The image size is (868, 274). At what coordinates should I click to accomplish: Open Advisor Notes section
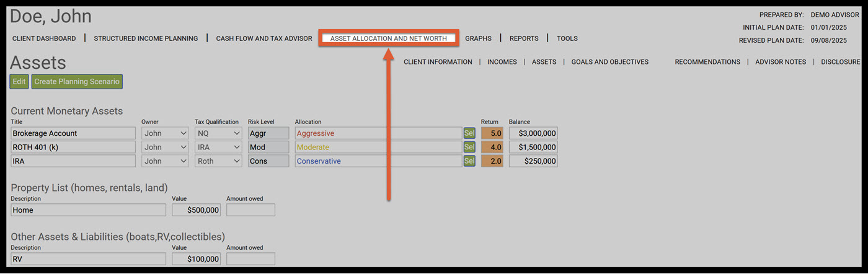click(781, 62)
